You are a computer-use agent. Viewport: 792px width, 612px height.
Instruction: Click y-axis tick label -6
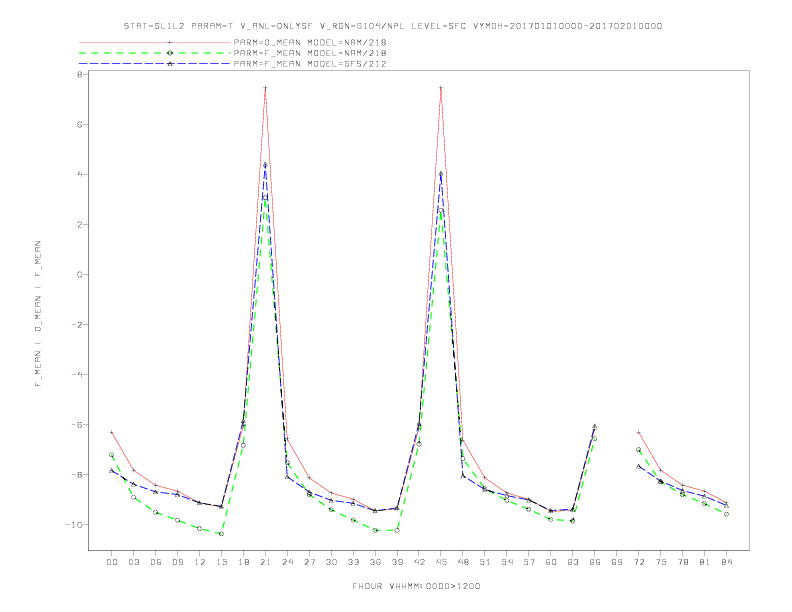click(x=76, y=424)
